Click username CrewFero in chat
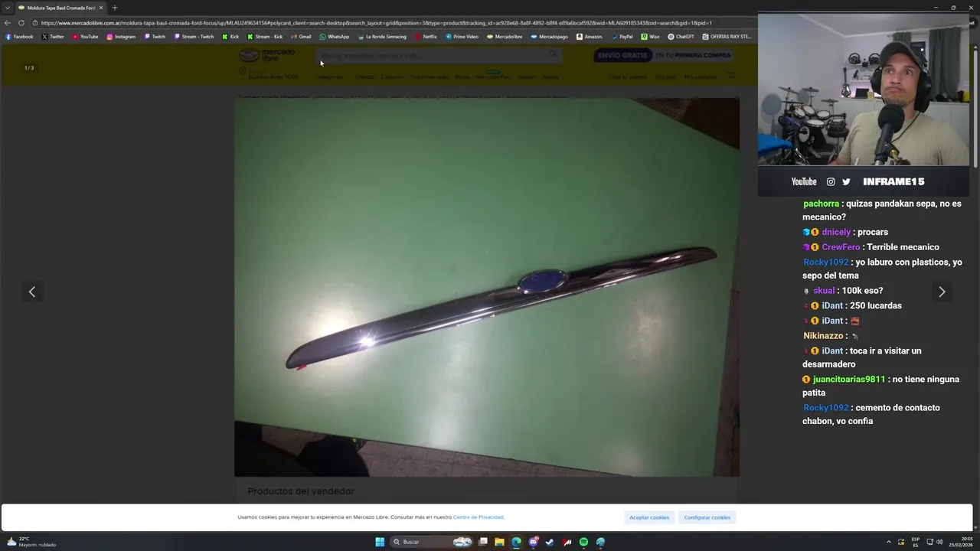The width and height of the screenshot is (980, 551). click(x=841, y=247)
